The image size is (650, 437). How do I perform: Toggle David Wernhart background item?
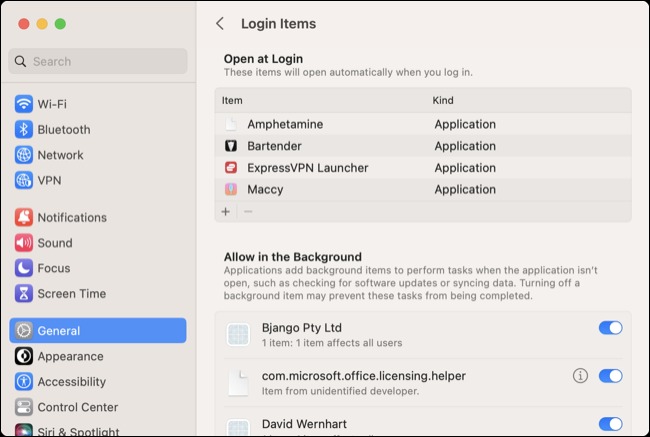pyautogui.click(x=610, y=424)
